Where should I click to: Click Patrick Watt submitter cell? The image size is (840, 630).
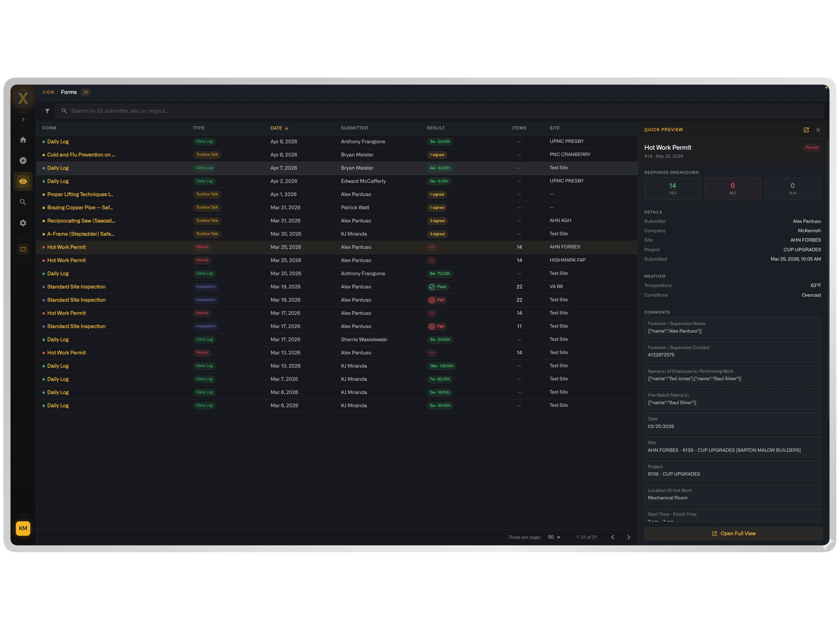tap(355, 208)
